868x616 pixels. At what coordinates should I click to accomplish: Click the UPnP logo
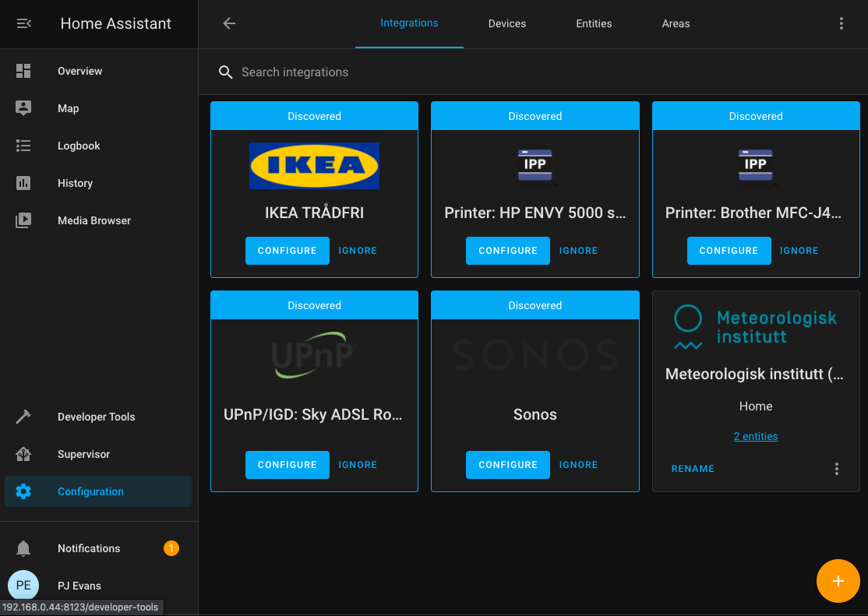click(313, 355)
